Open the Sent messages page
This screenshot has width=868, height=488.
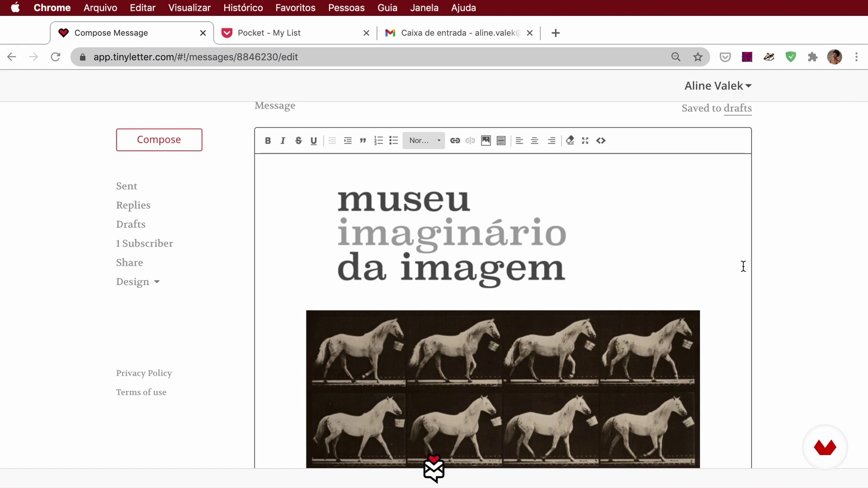coord(127,186)
